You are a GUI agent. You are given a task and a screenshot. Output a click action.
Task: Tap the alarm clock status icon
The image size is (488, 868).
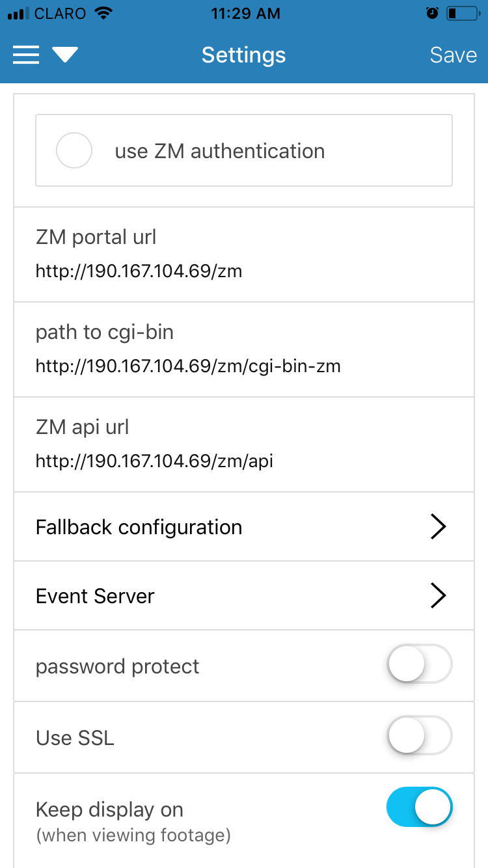(432, 13)
